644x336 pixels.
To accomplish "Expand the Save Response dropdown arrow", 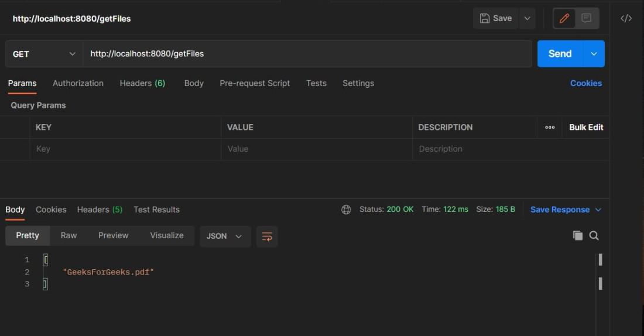I will (x=598, y=210).
